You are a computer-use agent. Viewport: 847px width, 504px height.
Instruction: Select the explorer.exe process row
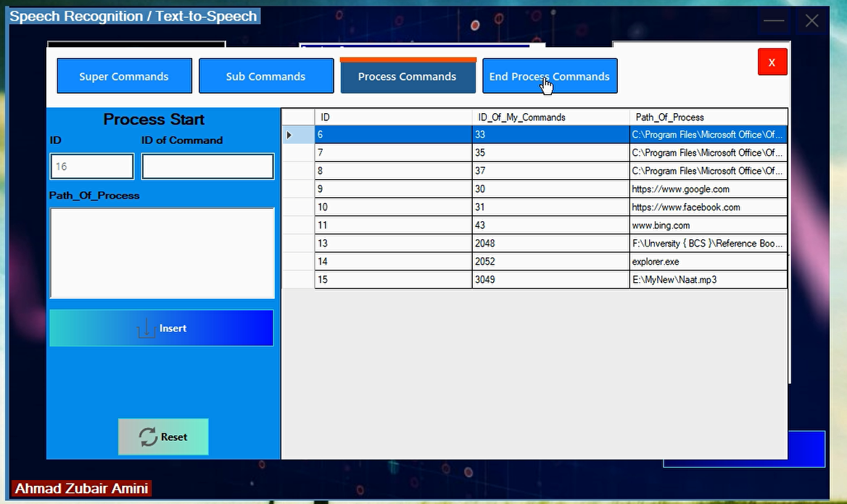coord(708,262)
